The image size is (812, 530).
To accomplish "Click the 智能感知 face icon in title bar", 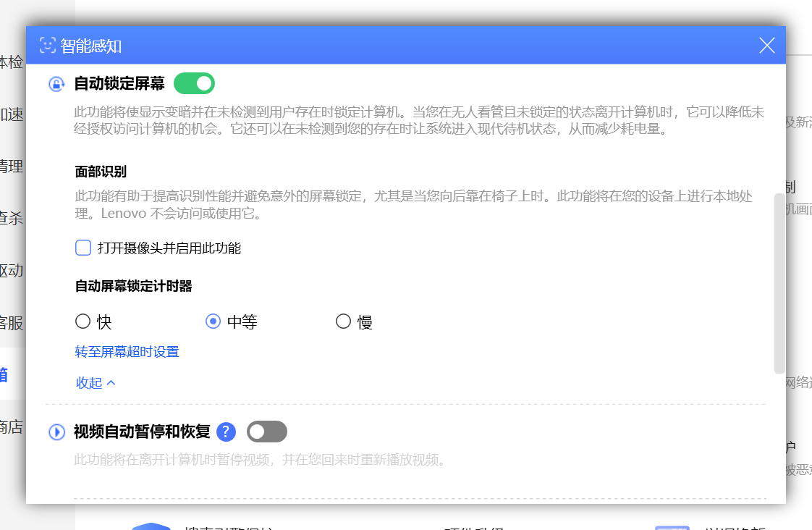I will click(x=48, y=46).
